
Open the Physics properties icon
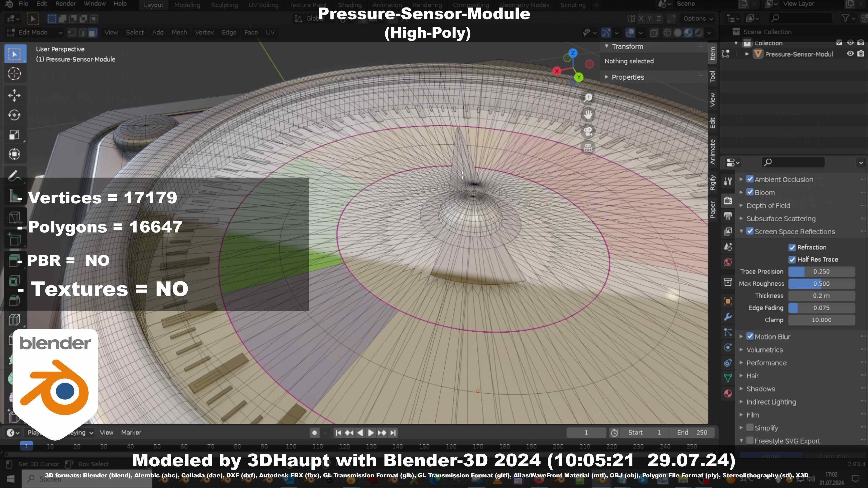point(728,347)
